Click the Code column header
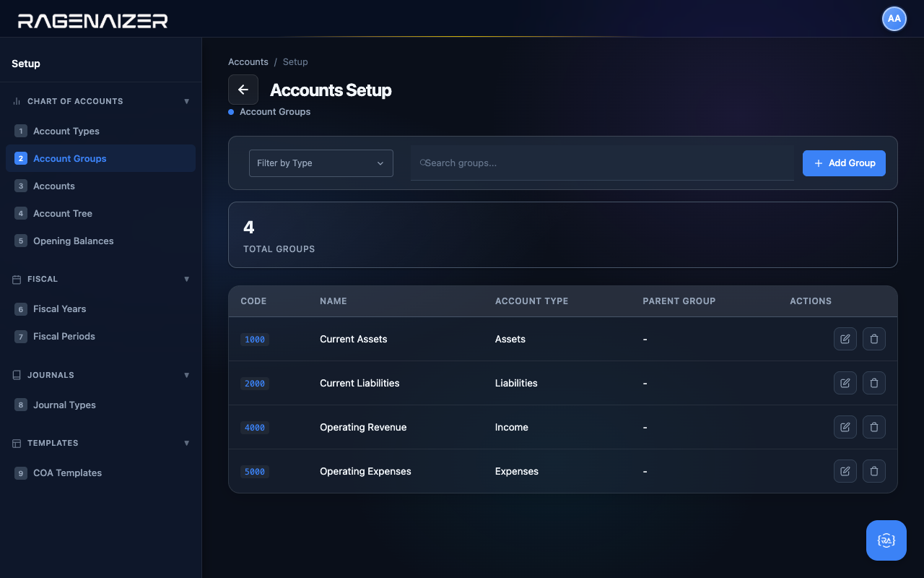Viewport: 924px width, 578px height. tap(253, 301)
